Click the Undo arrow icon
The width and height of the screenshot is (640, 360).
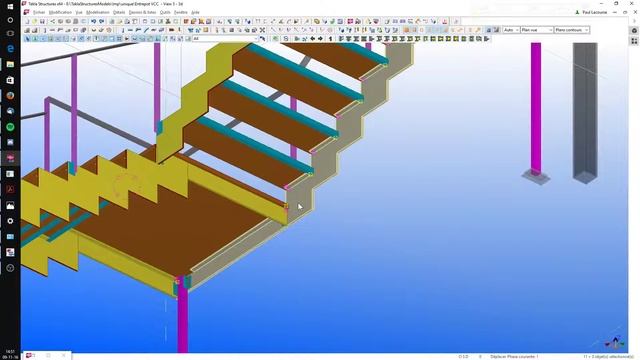click(x=93, y=21)
